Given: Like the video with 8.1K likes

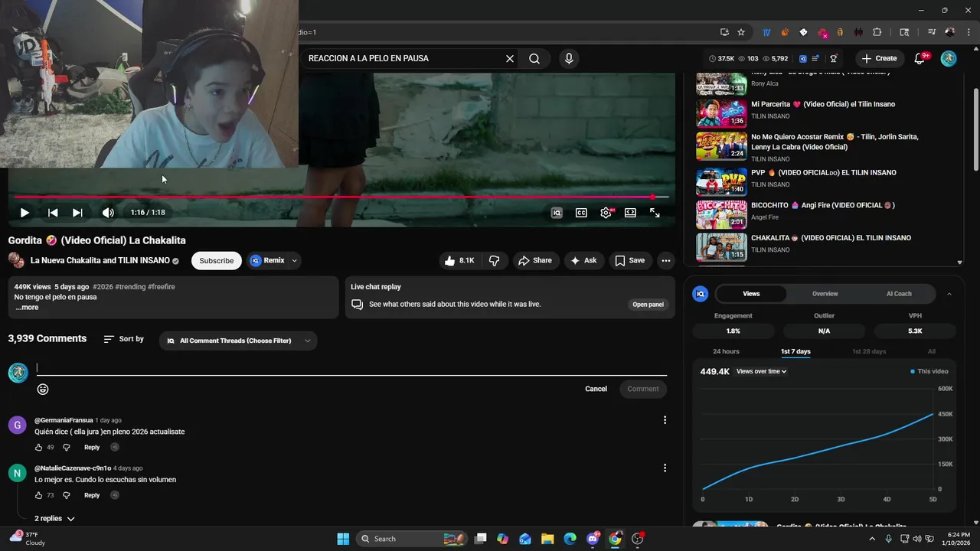Looking at the screenshot, I should click(459, 261).
